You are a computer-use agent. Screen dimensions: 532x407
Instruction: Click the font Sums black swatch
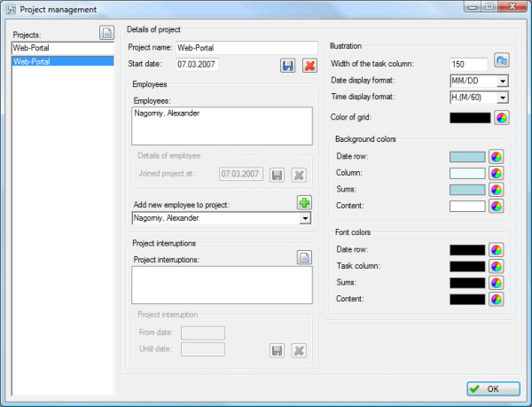467,283
